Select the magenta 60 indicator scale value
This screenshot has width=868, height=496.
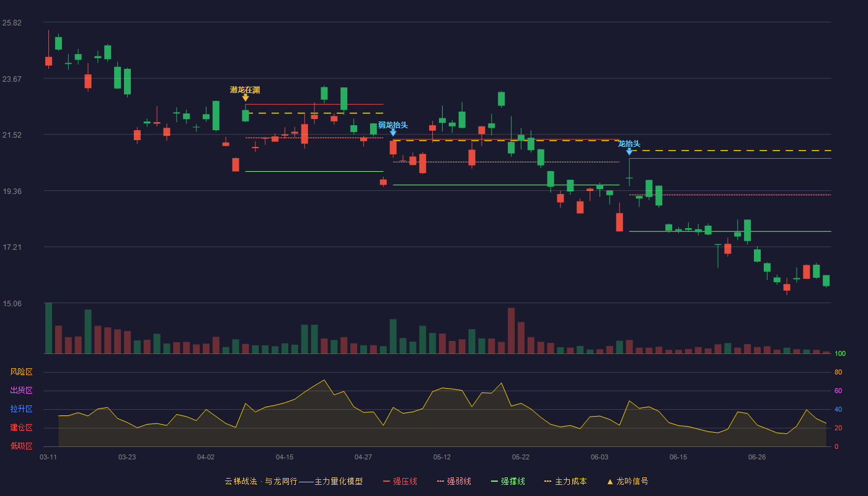point(838,391)
